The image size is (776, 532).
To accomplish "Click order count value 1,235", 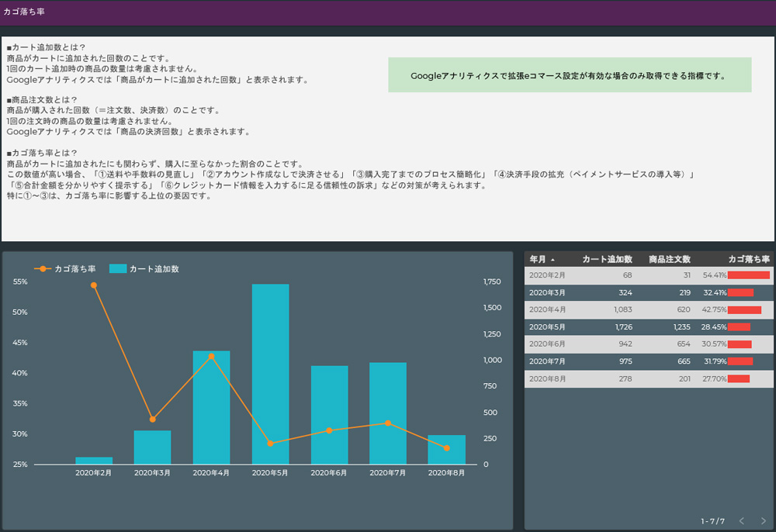I will (x=682, y=326).
